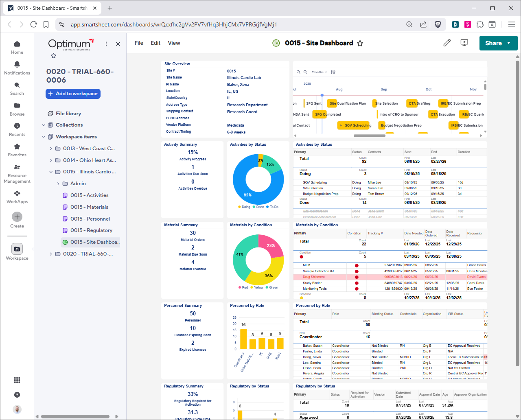Viewport: 521px width, 420px height.
Task: Open the Create menu plus icon
Action: click(x=17, y=217)
